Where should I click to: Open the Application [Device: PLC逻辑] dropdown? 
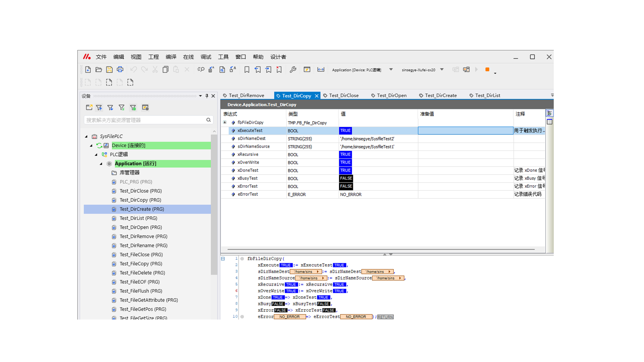391,70
